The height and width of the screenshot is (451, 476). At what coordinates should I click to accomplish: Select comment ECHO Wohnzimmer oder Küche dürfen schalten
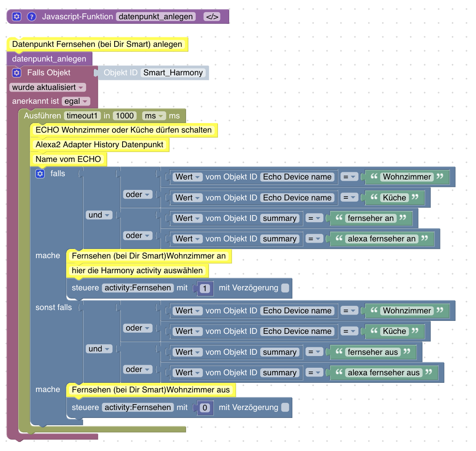coord(123,130)
